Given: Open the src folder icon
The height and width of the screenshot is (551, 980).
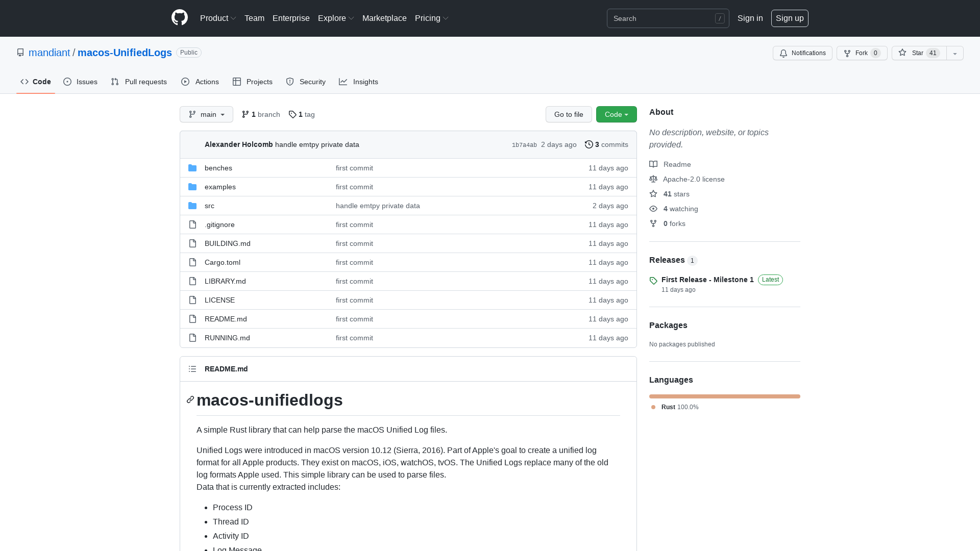Looking at the screenshot, I should [x=192, y=205].
